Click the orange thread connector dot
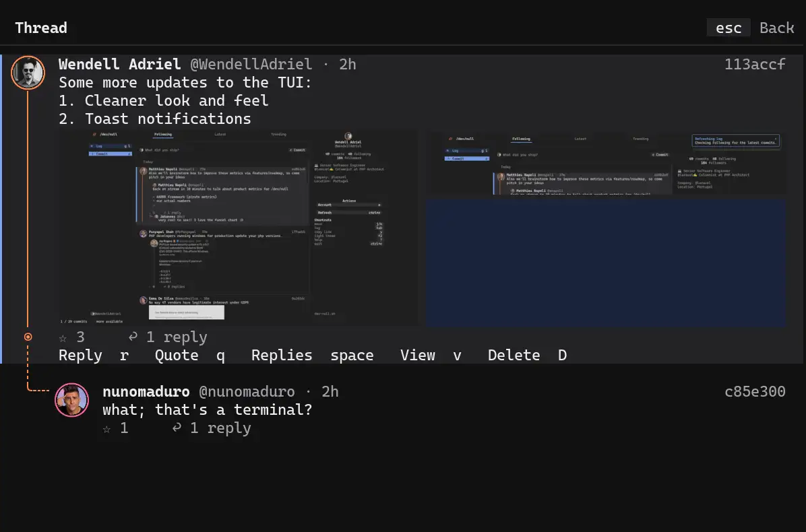This screenshot has width=806, height=532. 28,337
